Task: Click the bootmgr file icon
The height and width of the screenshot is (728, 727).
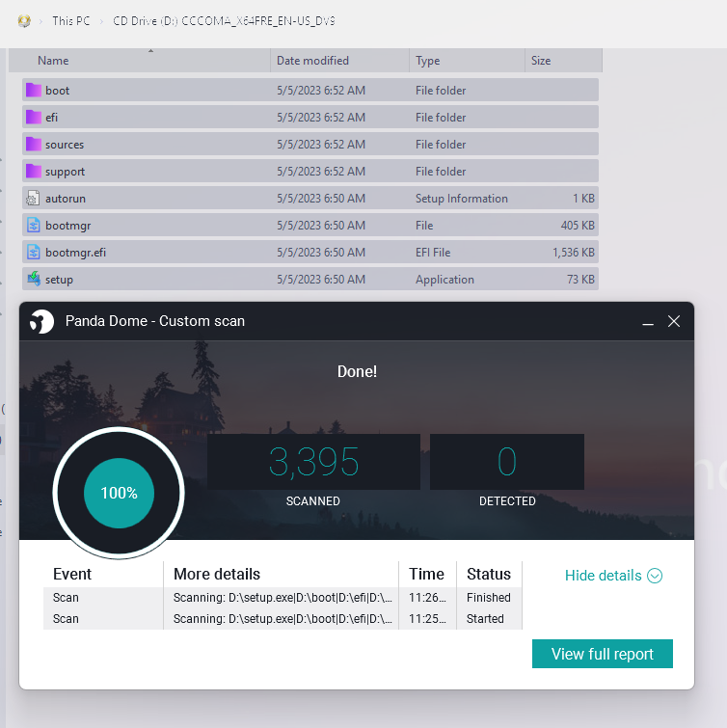Action: click(x=33, y=226)
